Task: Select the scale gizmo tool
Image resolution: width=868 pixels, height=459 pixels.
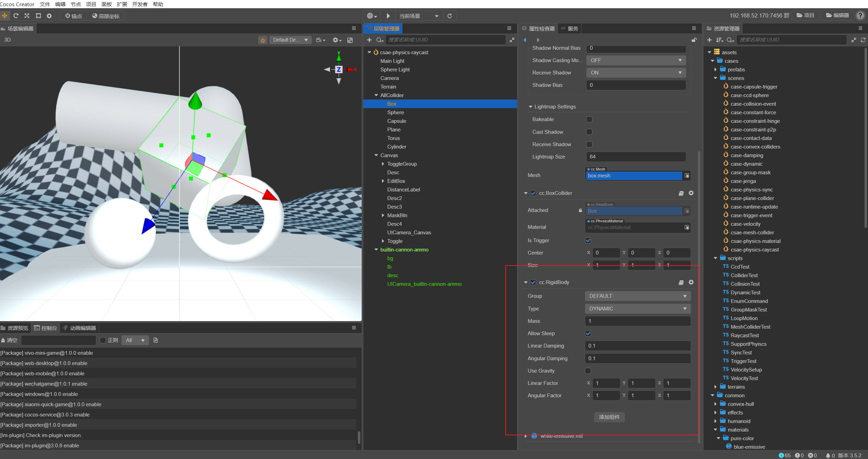Action: pos(27,16)
